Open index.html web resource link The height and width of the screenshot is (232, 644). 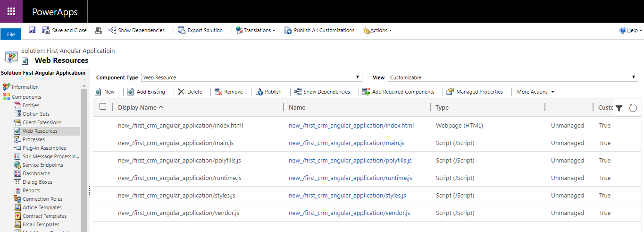(x=351, y=125)
